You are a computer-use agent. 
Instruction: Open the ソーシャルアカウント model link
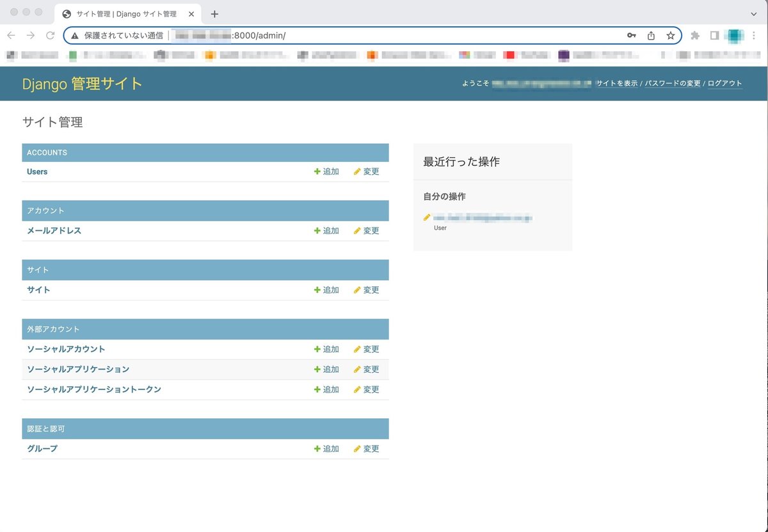click(x=66, y=349)
